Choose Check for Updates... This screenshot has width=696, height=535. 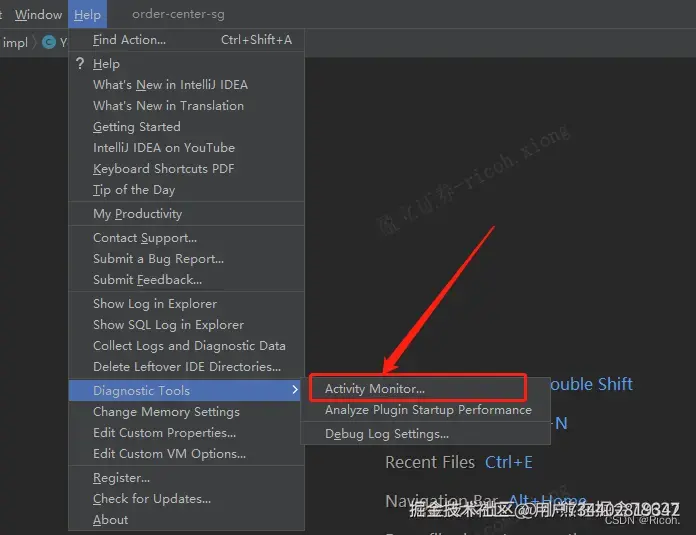(186, 499)
